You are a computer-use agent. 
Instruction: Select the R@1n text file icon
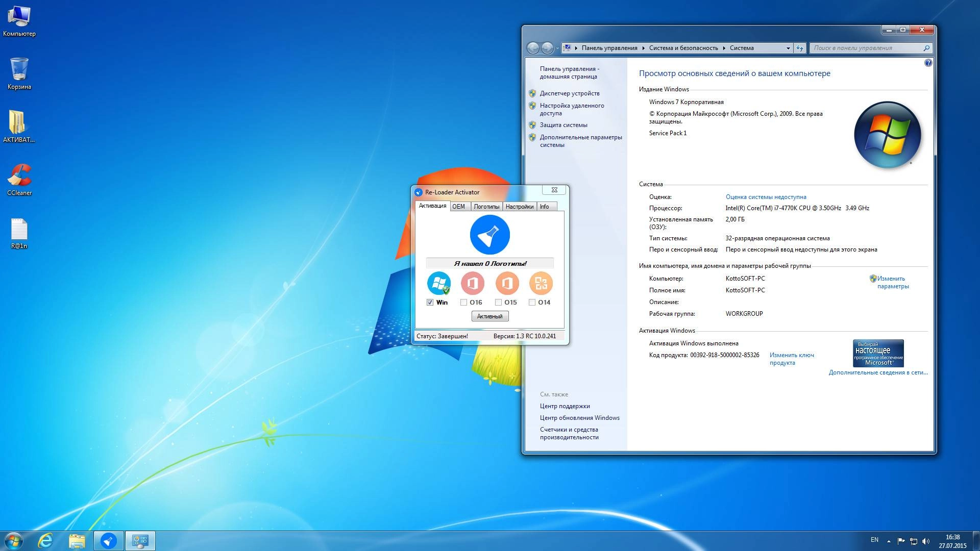click(19, 233)
